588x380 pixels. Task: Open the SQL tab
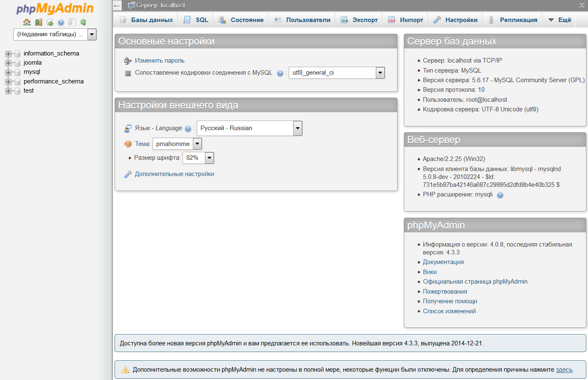coord(196,20)
